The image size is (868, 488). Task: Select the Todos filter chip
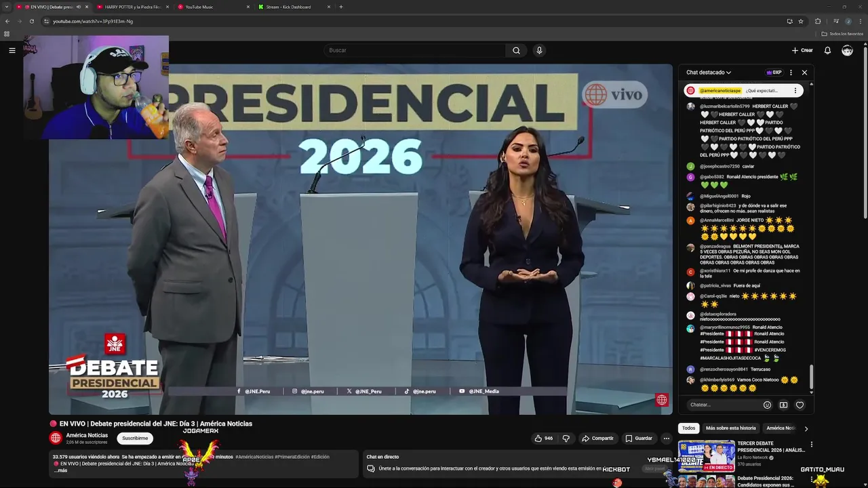688,428
